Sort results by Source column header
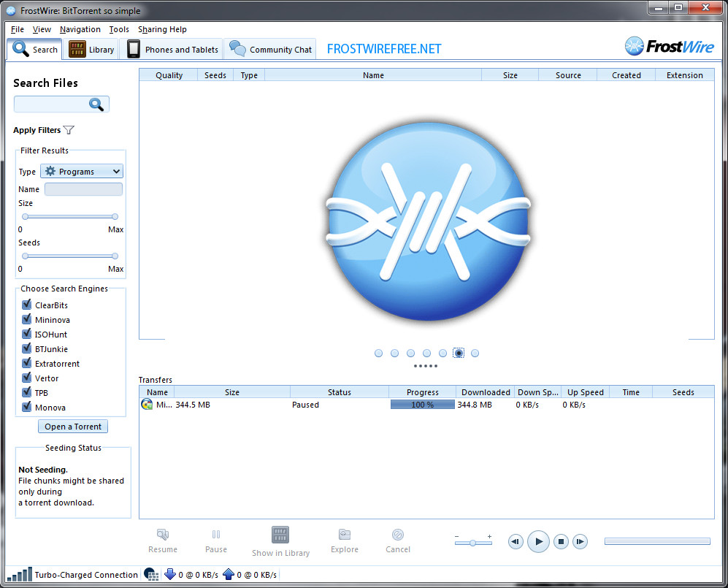Image resolution: width=728 pixels, height=588 pixels. [x=568, y=75]
